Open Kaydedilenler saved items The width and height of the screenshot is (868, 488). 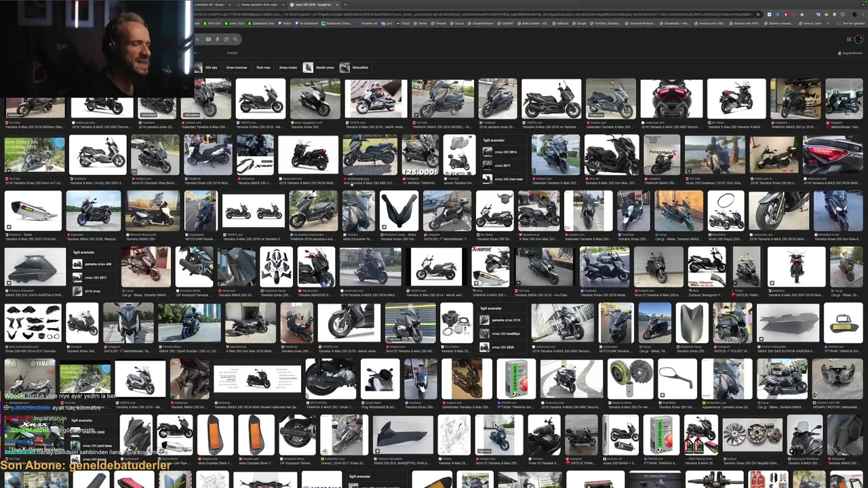[852, 53]
